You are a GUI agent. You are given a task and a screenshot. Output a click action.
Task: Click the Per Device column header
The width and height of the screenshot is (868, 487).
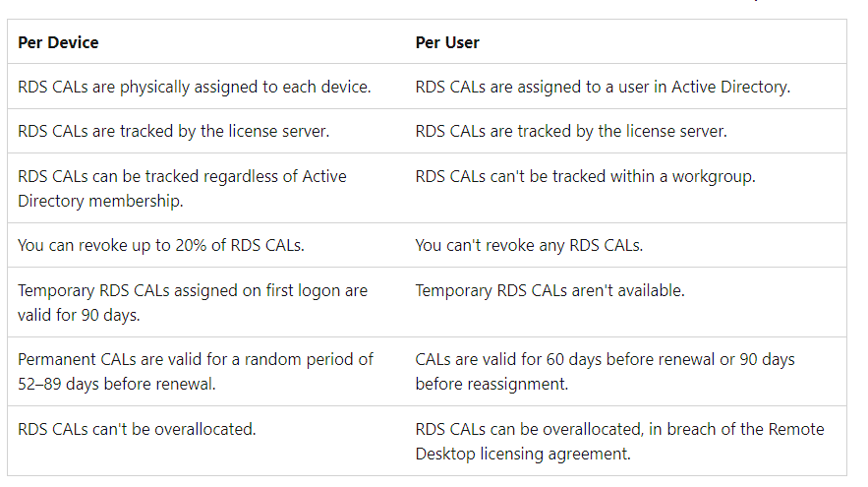[x=58, y=43]
